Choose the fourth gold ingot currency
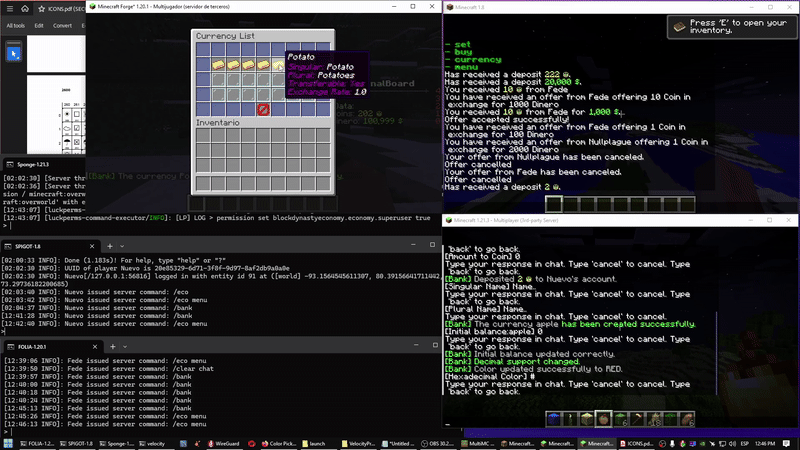This screenshot has height=450, width=800. 263,64
